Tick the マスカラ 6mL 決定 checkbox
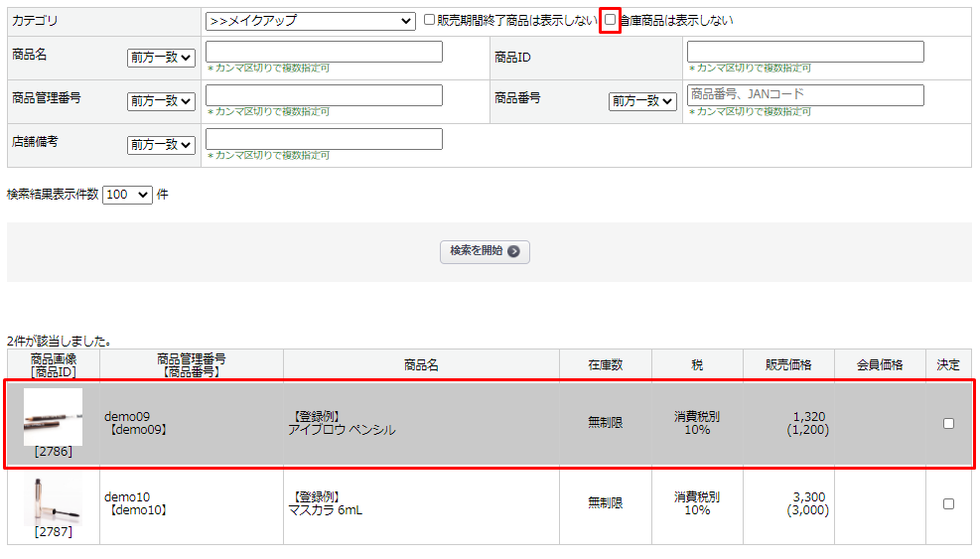This screenshot has width=980, height=559. (948, 503)
